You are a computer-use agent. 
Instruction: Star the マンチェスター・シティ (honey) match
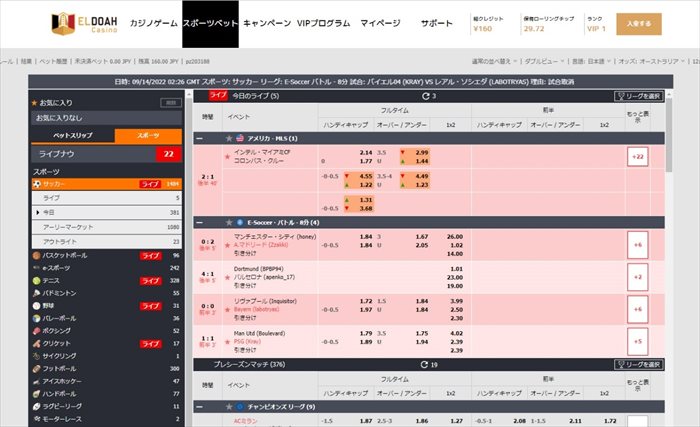point(227,245)
